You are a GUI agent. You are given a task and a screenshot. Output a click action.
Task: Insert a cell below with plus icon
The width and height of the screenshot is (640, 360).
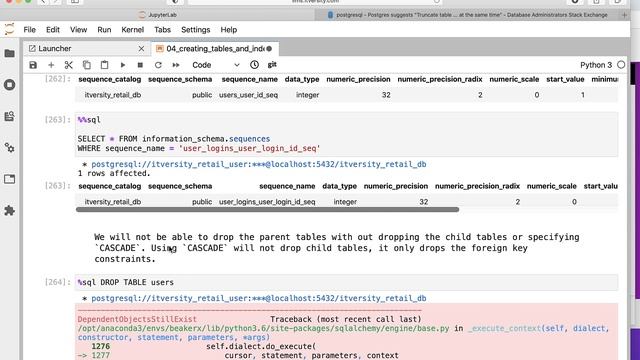51,65
